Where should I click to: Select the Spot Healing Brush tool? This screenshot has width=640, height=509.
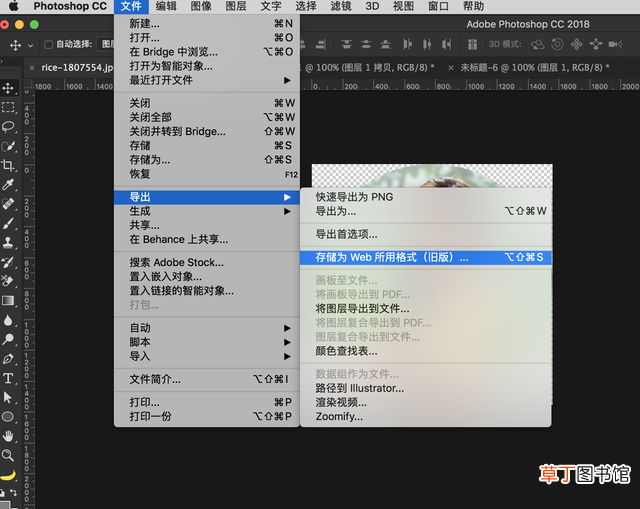tap(8, 204)
